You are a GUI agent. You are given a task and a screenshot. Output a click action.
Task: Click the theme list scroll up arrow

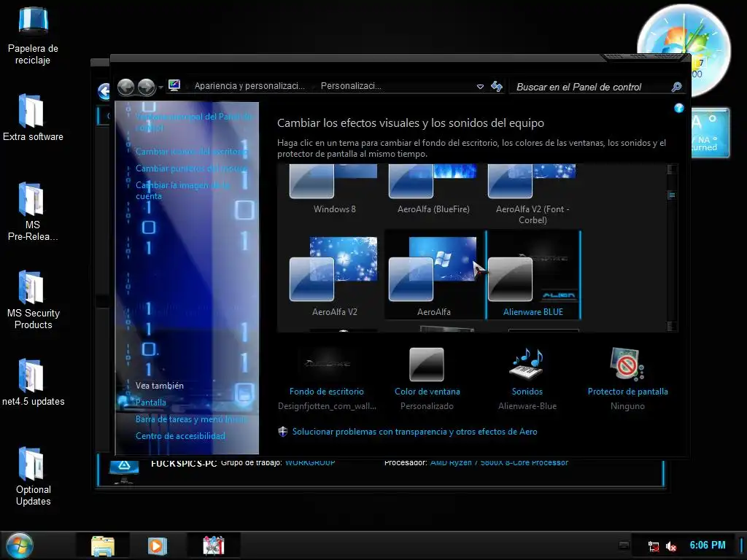coord(672,169)
